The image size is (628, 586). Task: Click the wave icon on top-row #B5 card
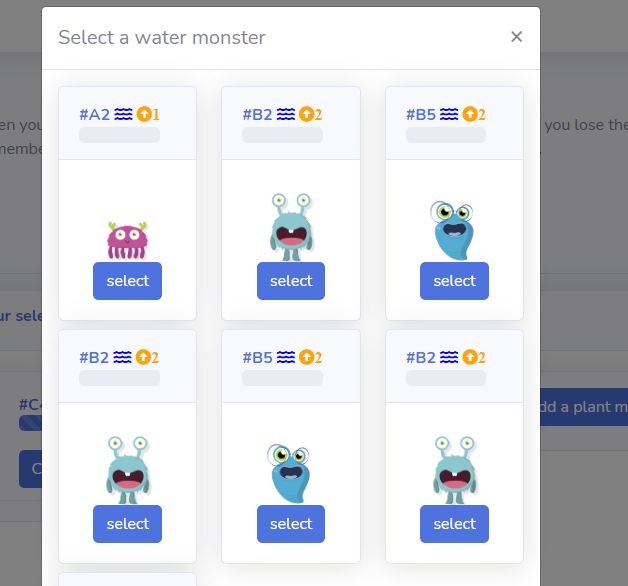[450, 114]
